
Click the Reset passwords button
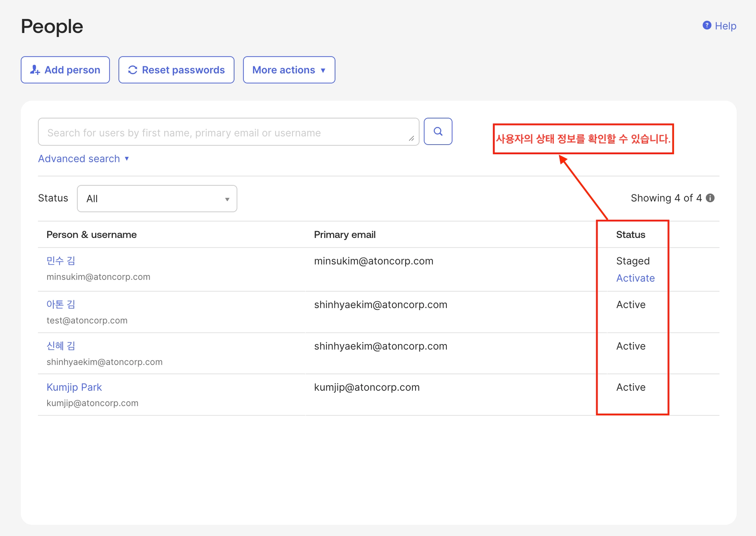coord(176,70)
